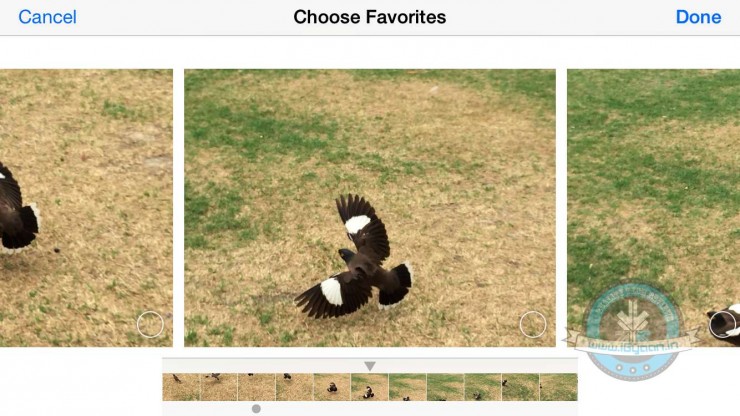Screen dimensions: 740x416
Task: Mark the left partial photo's selection circle
Action: coord(150,324)
